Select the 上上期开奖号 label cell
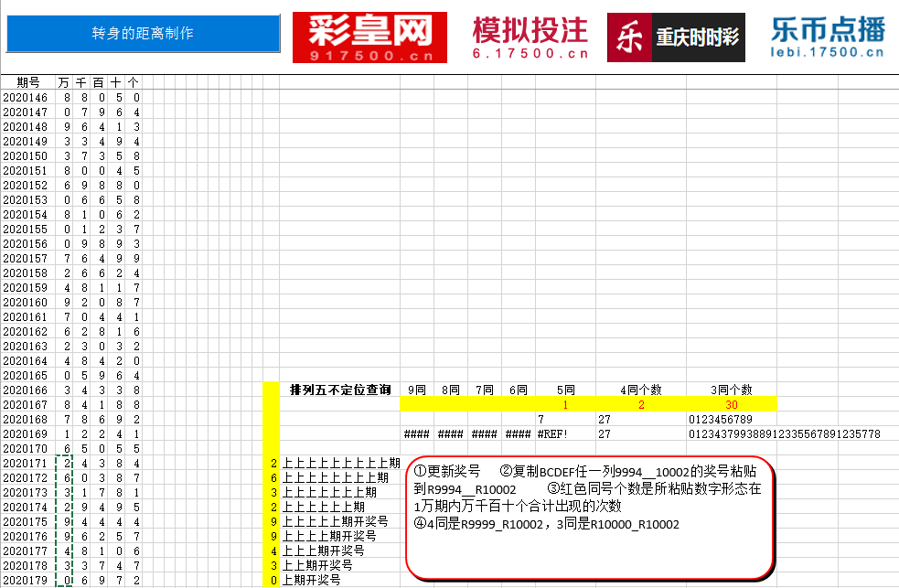Viewport: 899px width, 588px height. point(339,565)
